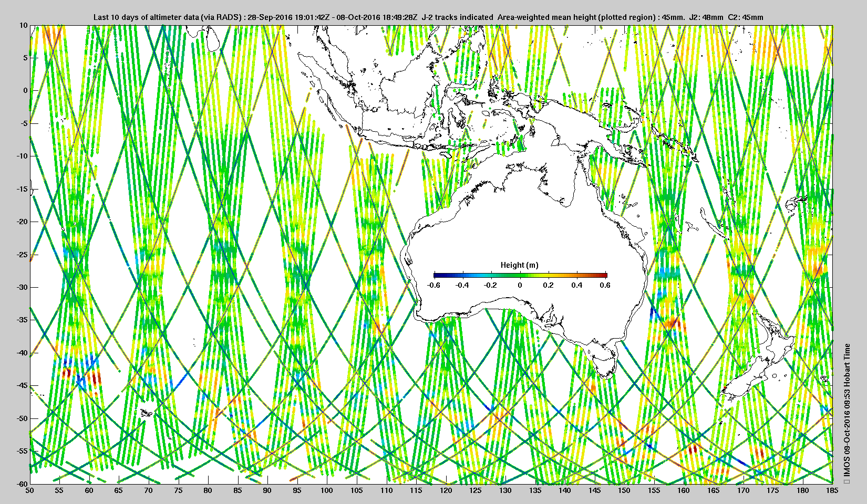Click the longitude axis label '100'
867x504 pixels.
(x=327, y=490)
